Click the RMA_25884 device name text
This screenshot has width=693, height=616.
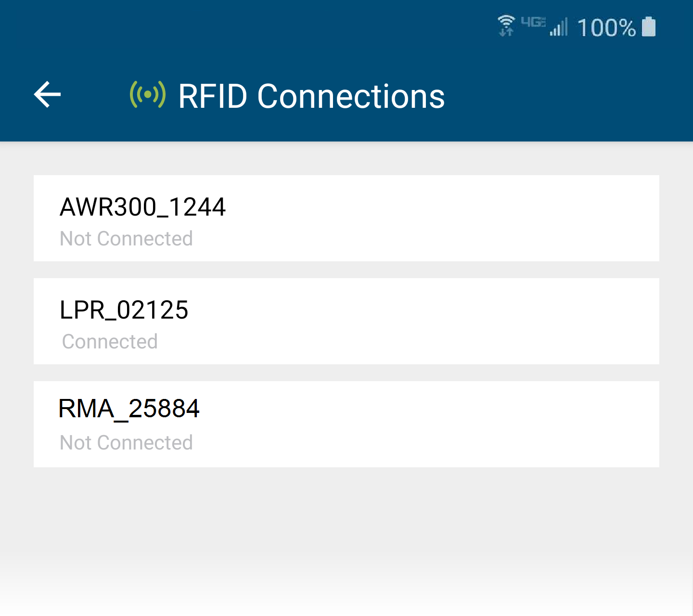pyautogui.click(x=129, y=409)
